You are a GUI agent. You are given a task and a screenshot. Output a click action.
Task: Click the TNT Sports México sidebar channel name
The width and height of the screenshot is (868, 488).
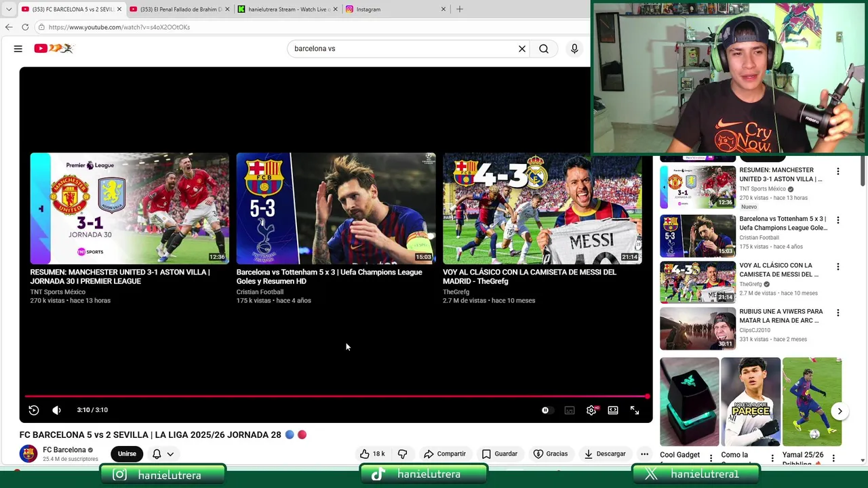pos(762,189)
